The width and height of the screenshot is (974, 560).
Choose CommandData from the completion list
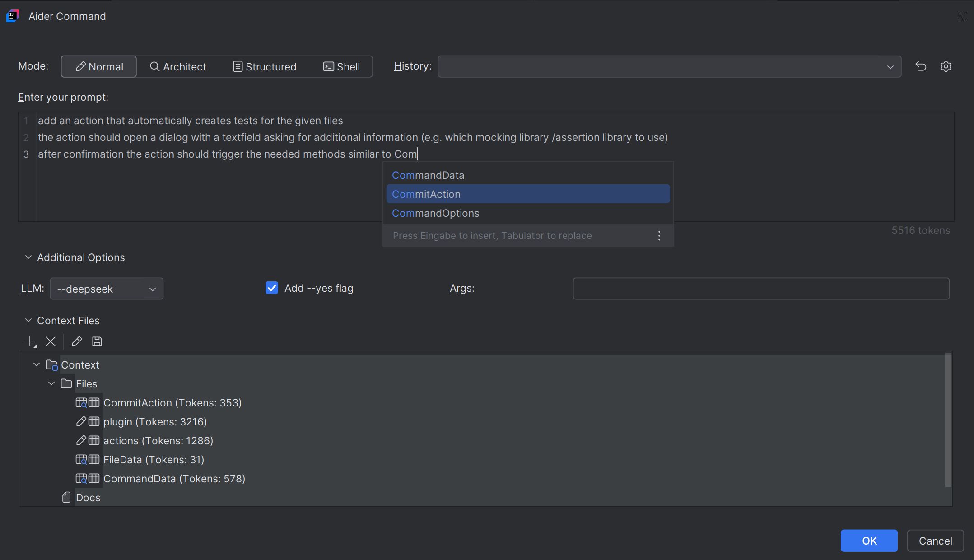point(428,175)
